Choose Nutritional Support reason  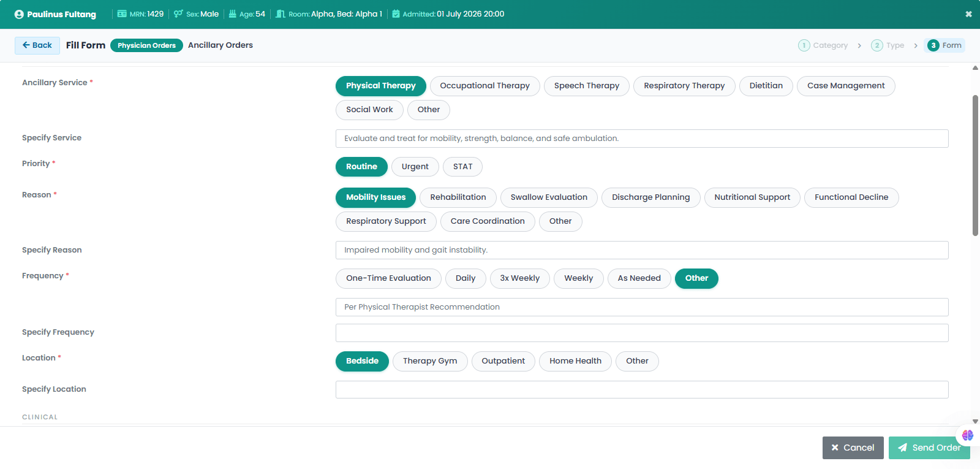click(752, 197)
